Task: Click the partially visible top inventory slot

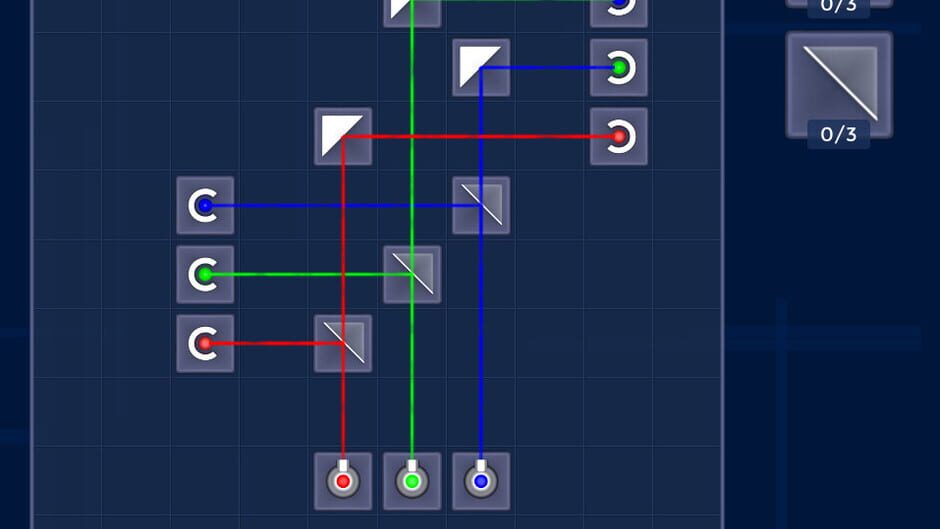Action: 839,5
